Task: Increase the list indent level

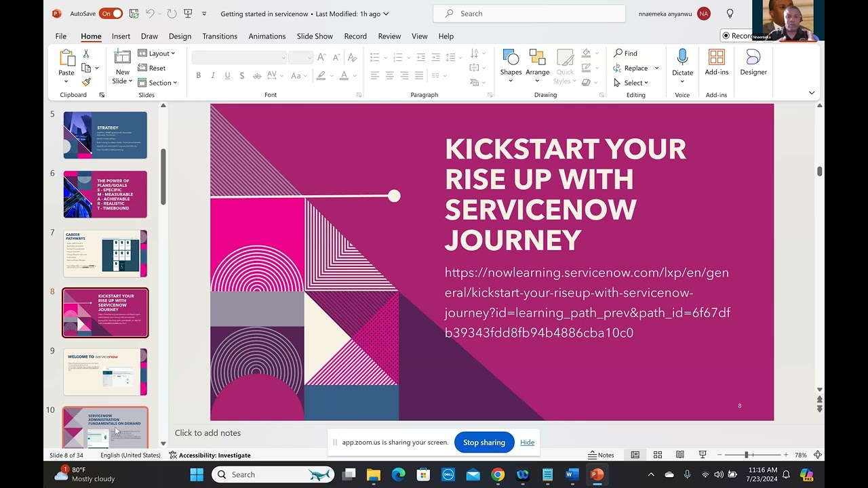Action: point(437,58)
